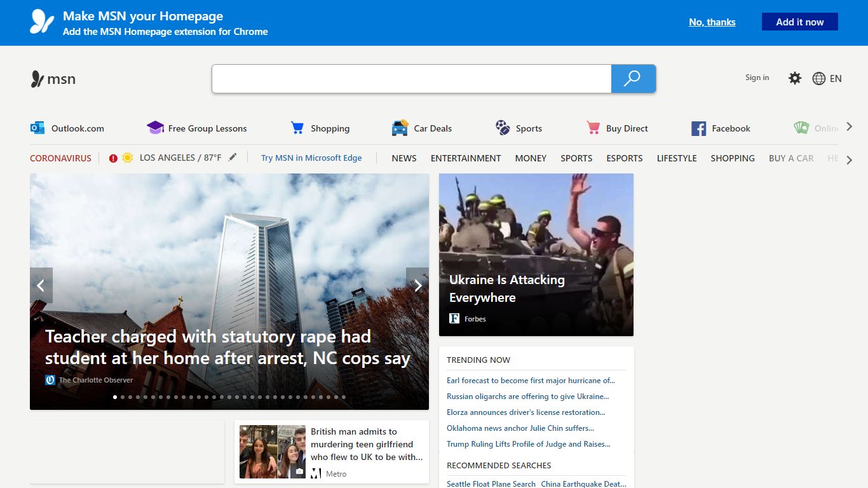Open CORONAVIRUS coverage link
Image resolution: width=868 pixels, height=488 pixels.
pyautogui.click(x=60, y=158)
